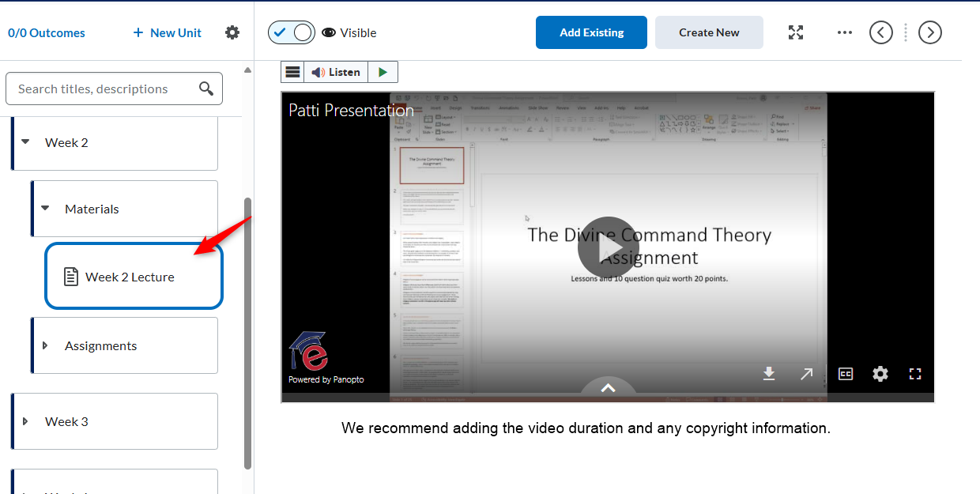
Task: Click the green ReadSpeaker play icon
Action: tap(383, 72)
